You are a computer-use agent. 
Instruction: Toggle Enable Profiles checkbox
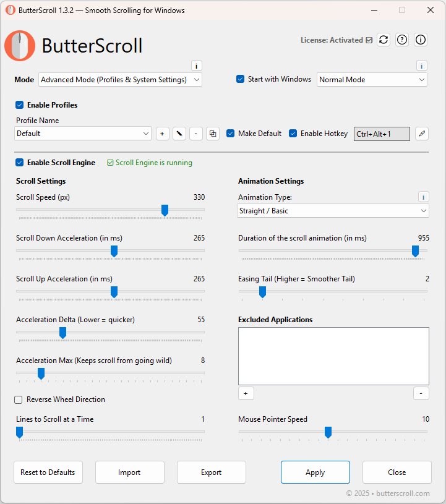pyautogui.click(x=20, y=105)
